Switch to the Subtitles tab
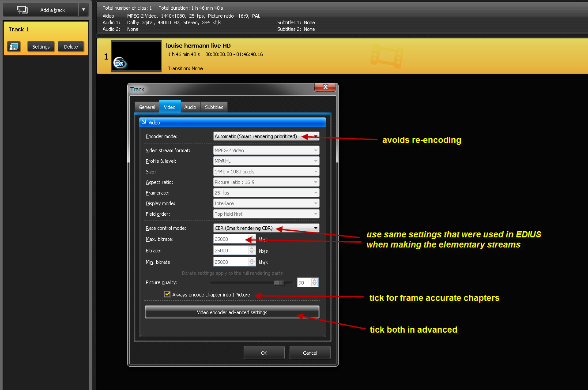The height and width of the screenshot is (390, 588). click(214, 107)
